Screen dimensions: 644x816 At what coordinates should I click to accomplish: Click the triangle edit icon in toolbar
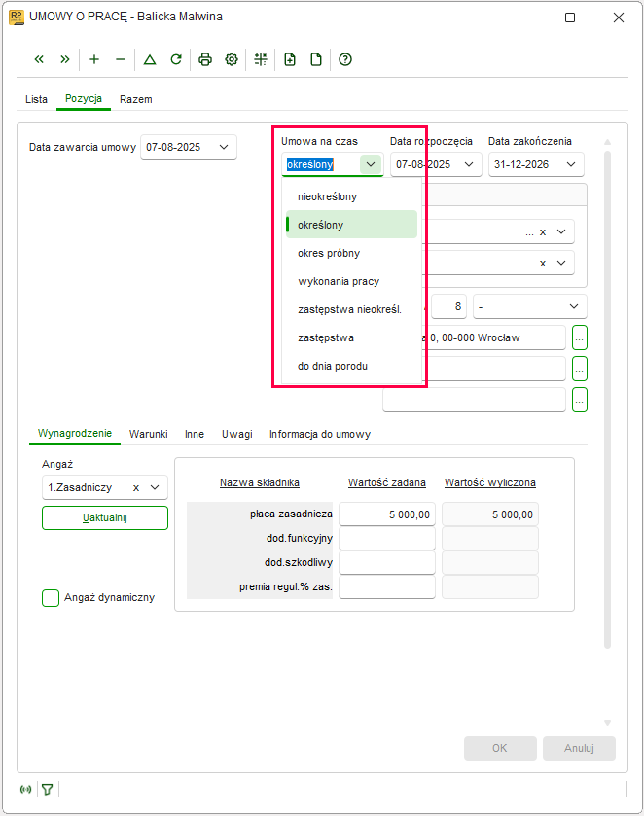[x=150, y=59]
